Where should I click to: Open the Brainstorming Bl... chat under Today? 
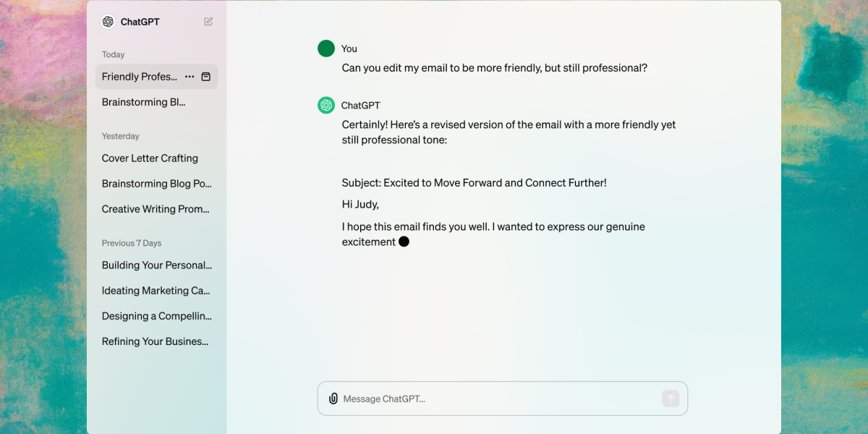(144, 102)
